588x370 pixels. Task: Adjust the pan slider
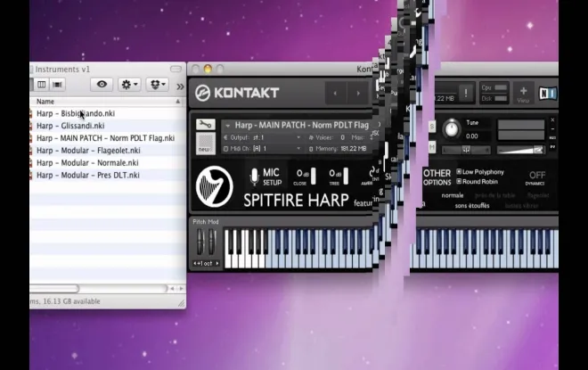point(466,150)
